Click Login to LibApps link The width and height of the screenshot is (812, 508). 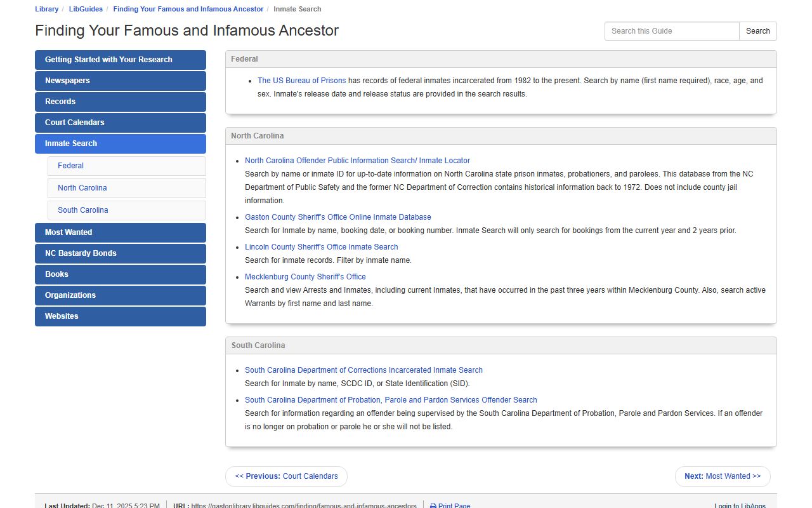740,505
